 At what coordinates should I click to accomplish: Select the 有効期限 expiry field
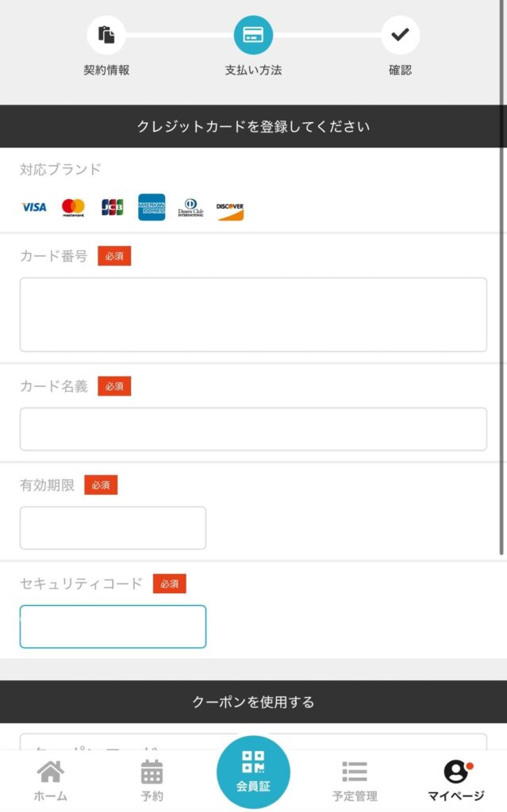(113, 528)
